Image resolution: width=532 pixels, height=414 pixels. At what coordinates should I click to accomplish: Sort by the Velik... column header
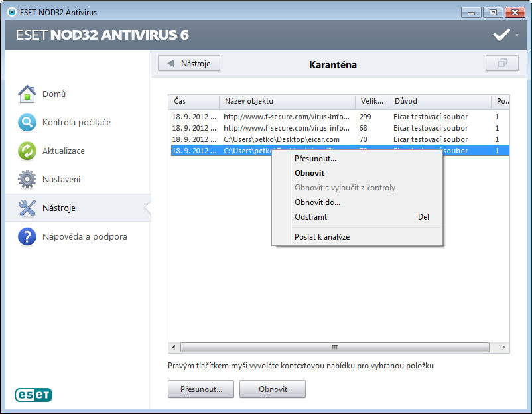click(x=372, y=101)
